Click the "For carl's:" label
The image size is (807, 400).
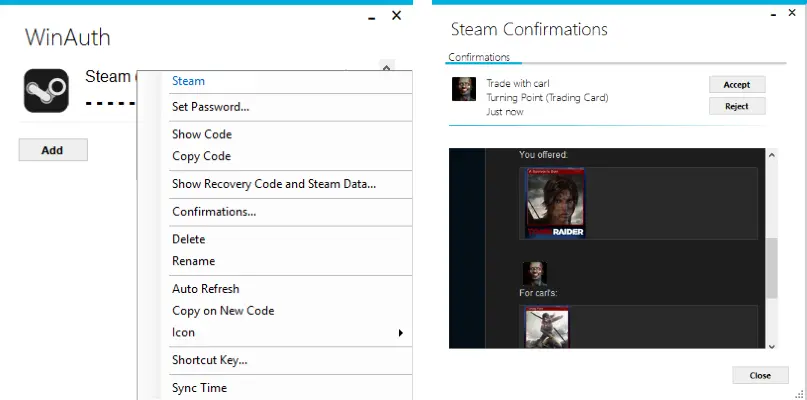pyautogui.click(x=538, y=293)
